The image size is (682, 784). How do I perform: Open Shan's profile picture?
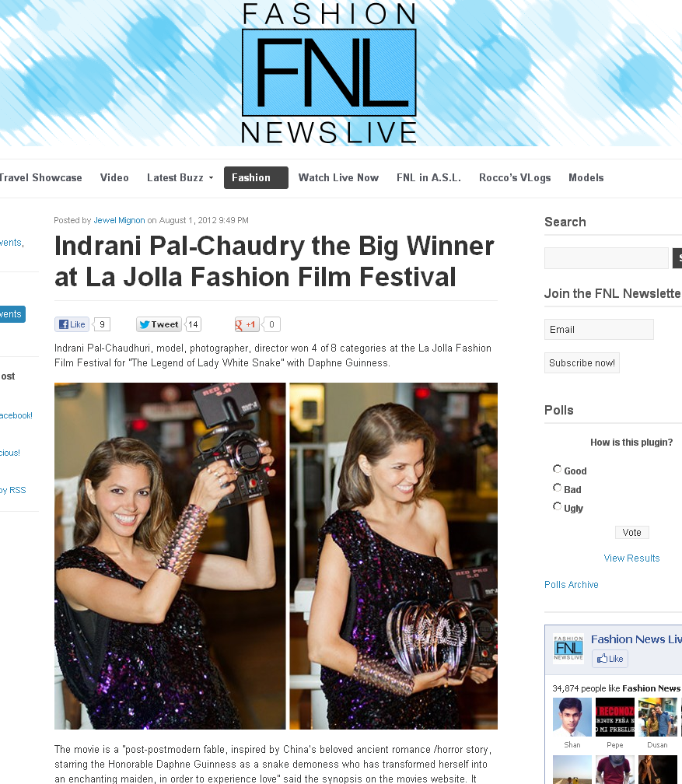pos(572,717)
